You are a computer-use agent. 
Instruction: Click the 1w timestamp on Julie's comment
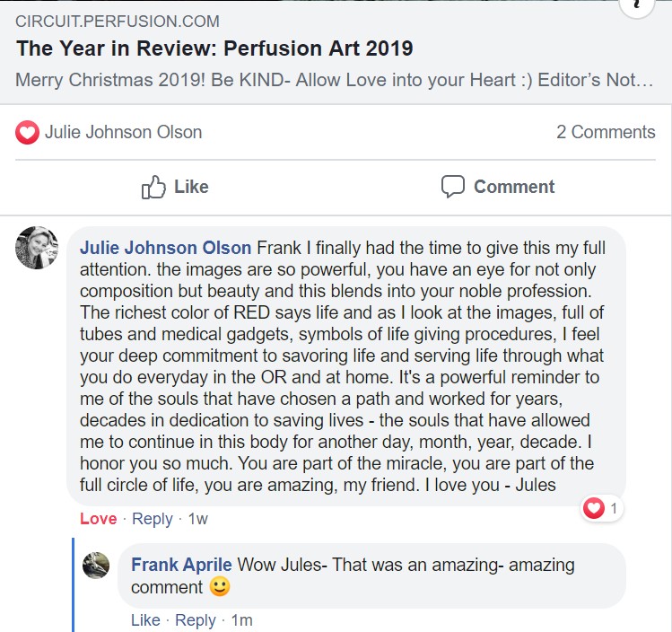pos(197,519)
